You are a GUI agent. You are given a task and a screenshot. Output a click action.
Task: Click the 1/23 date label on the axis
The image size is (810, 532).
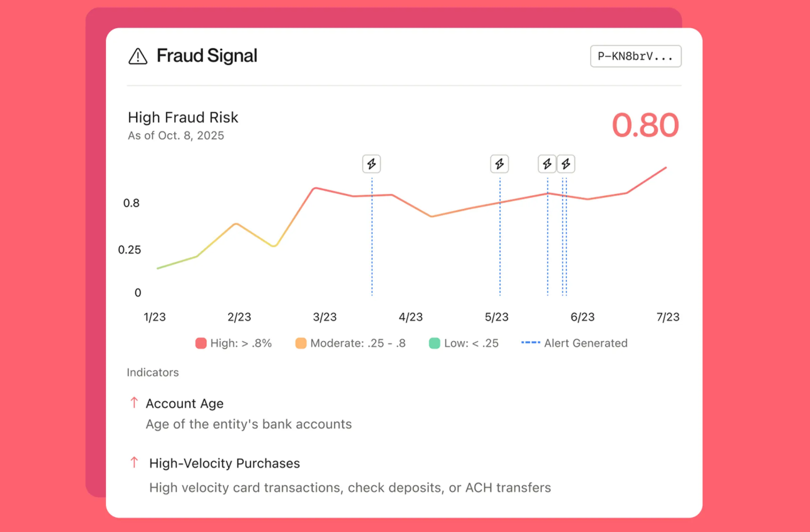[x=155, y=317]
